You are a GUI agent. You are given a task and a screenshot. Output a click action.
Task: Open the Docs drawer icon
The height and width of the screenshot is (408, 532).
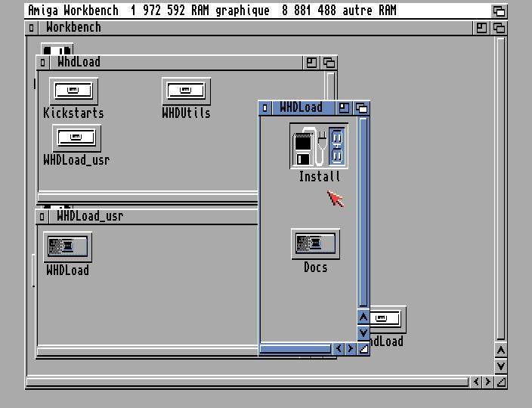316,244
